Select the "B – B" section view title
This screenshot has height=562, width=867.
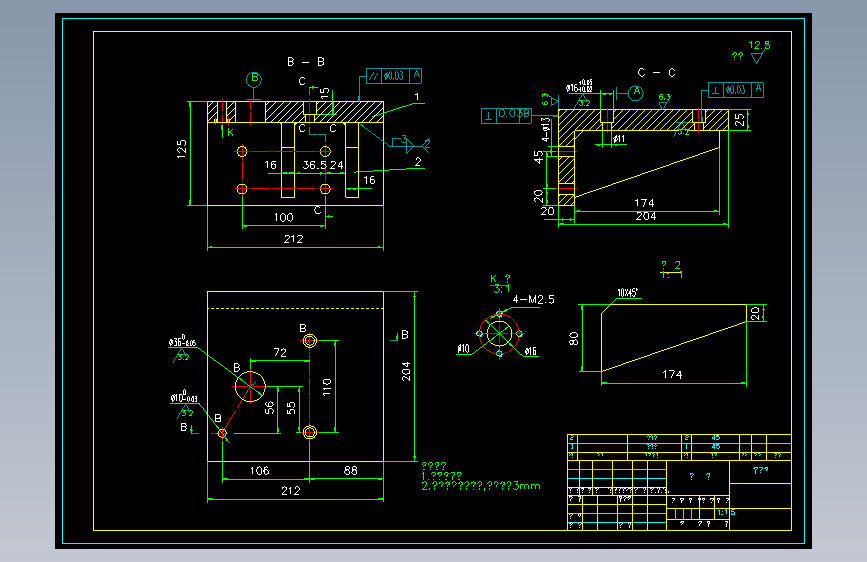[x=306, y=62]
